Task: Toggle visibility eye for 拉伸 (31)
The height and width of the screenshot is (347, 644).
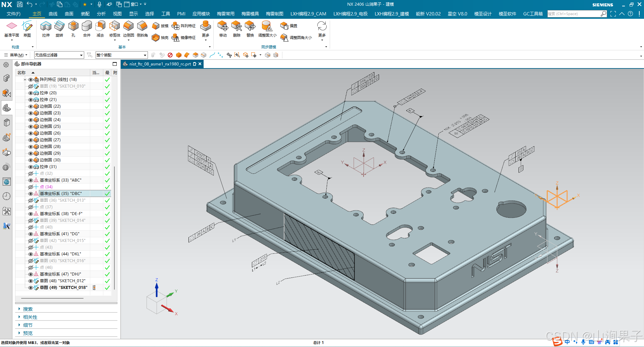Action: pyautogui.click(x=31, y=167)
